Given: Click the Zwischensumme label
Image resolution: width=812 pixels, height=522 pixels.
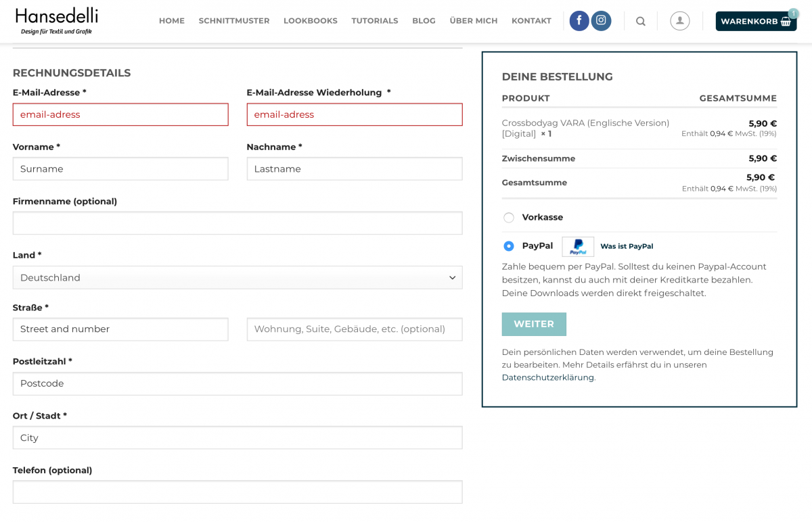Looking at the screenshot, I should point(539,158).
